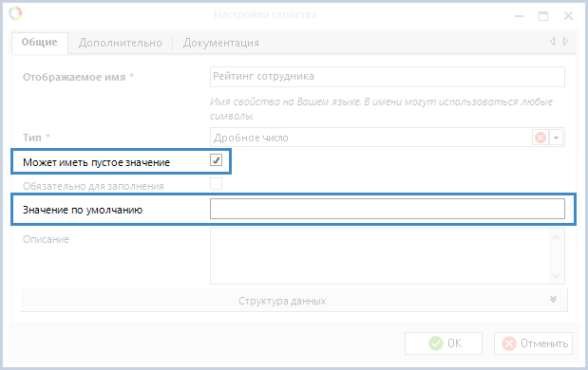Open the Документация tab

coord(221,43)
